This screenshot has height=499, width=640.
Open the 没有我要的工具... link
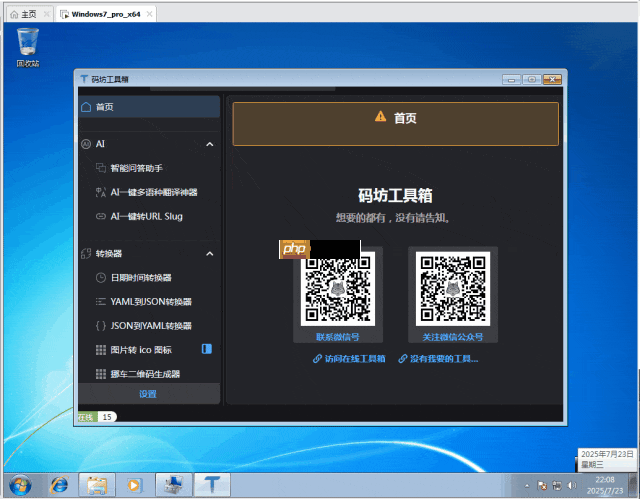click(438, 359)
